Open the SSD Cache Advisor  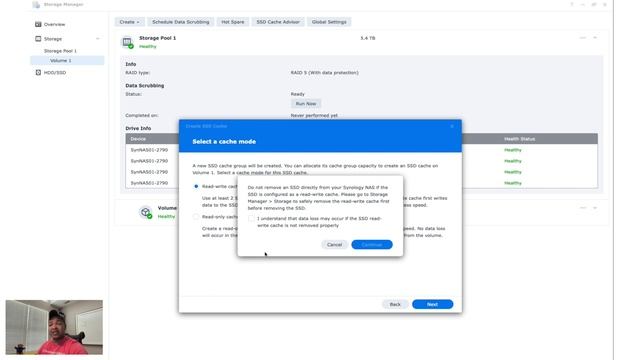[x=278, y=22]
